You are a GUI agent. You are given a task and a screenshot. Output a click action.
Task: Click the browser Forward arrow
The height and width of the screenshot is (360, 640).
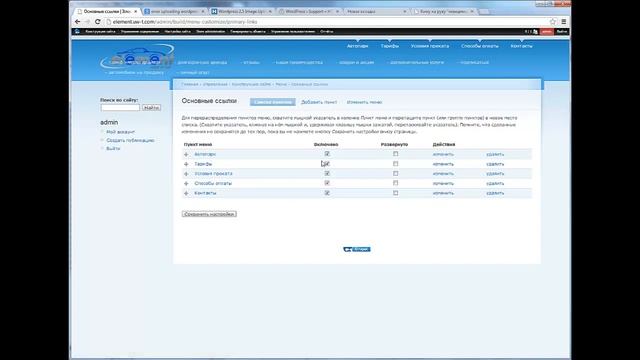click(x=87, y=22)
